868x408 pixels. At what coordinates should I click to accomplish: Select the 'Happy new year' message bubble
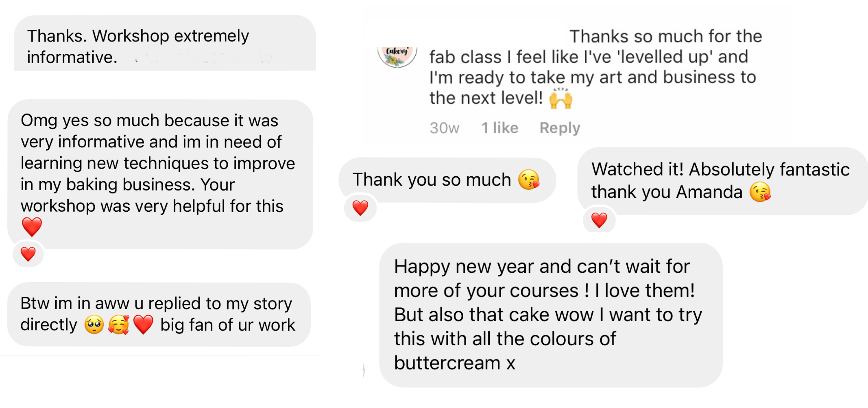(x=551, y=315)
